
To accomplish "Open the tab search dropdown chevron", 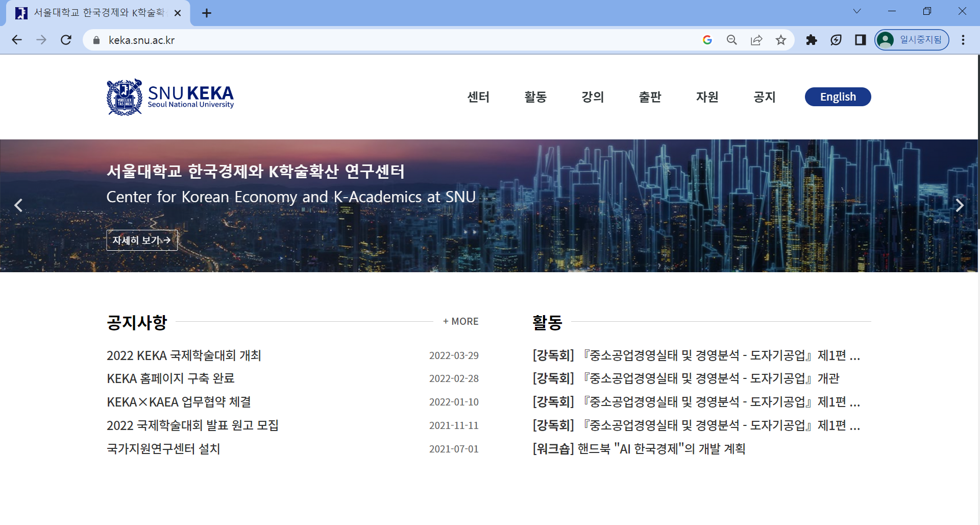I will coord(857,11).
